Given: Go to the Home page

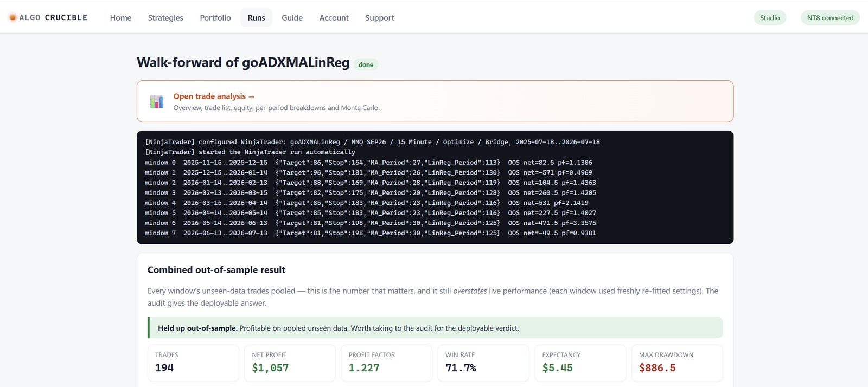Looking at the screenshot, I should click(120, 18).
